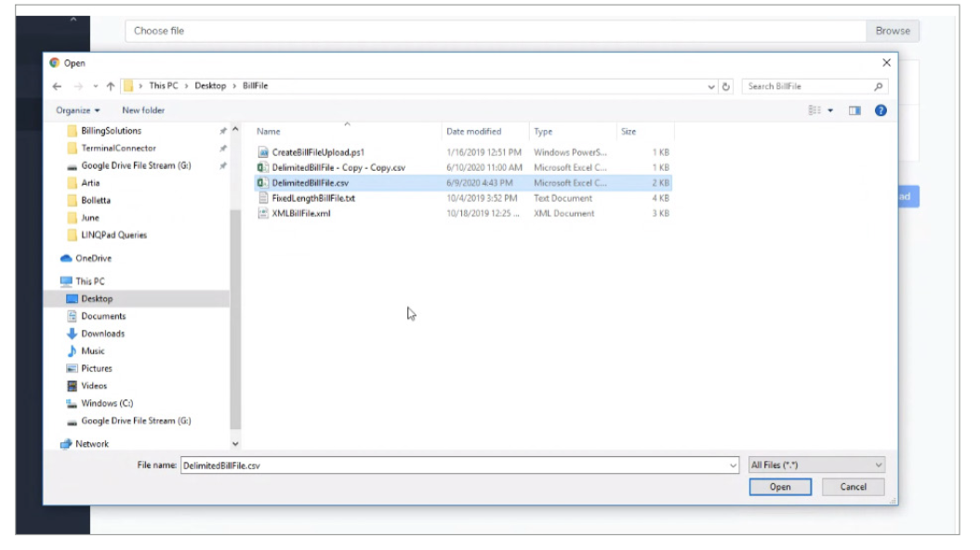Viewport: 980px width, 550px height.
Task: Open the Organize dropdown menu
Action: coord(78,111)
